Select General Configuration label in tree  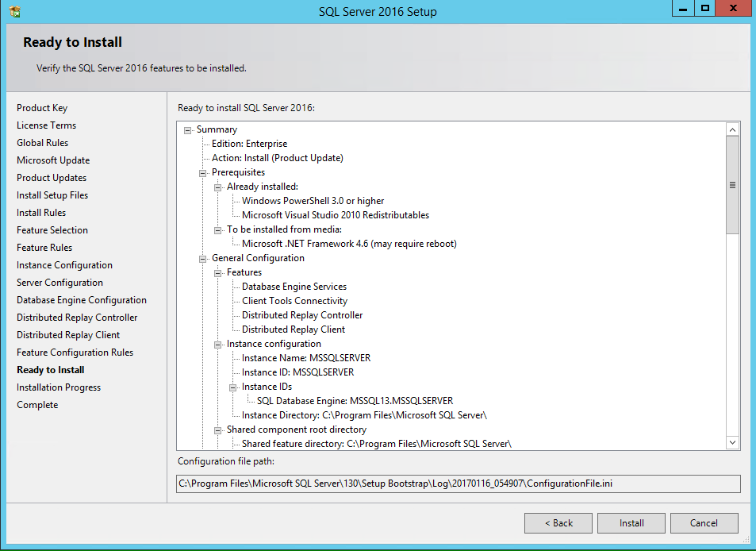point(258,258)
